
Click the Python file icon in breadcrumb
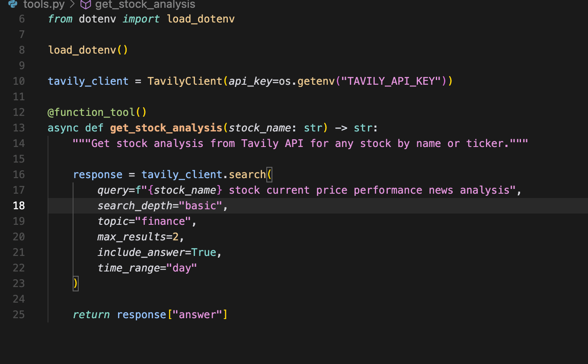pos(13,4)
